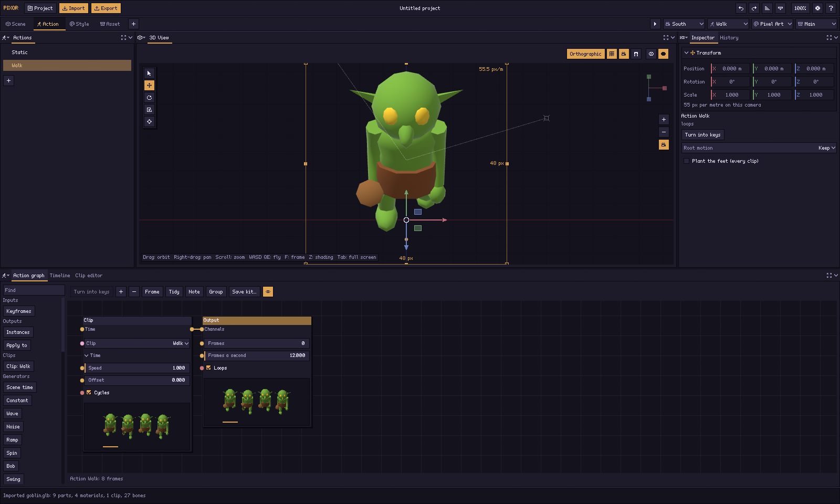Toggle the graph preview eye button
The width and height of the screenshot is (840, 504).
pos(268,292)
